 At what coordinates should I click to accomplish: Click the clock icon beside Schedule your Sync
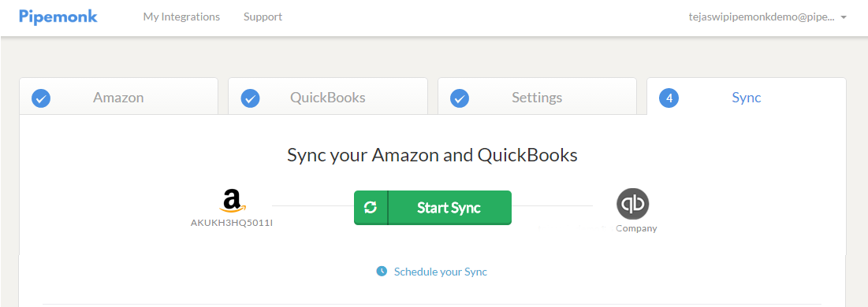coord(382,272)
